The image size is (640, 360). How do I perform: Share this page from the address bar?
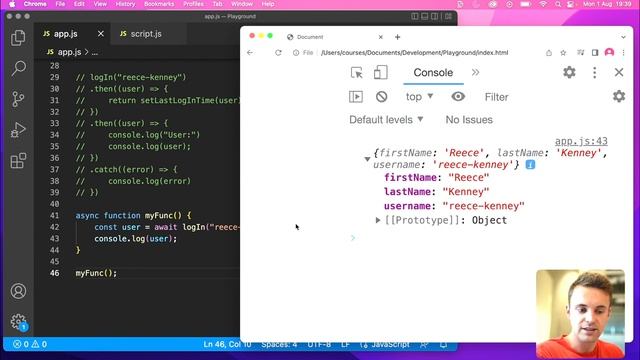(549, 53)
